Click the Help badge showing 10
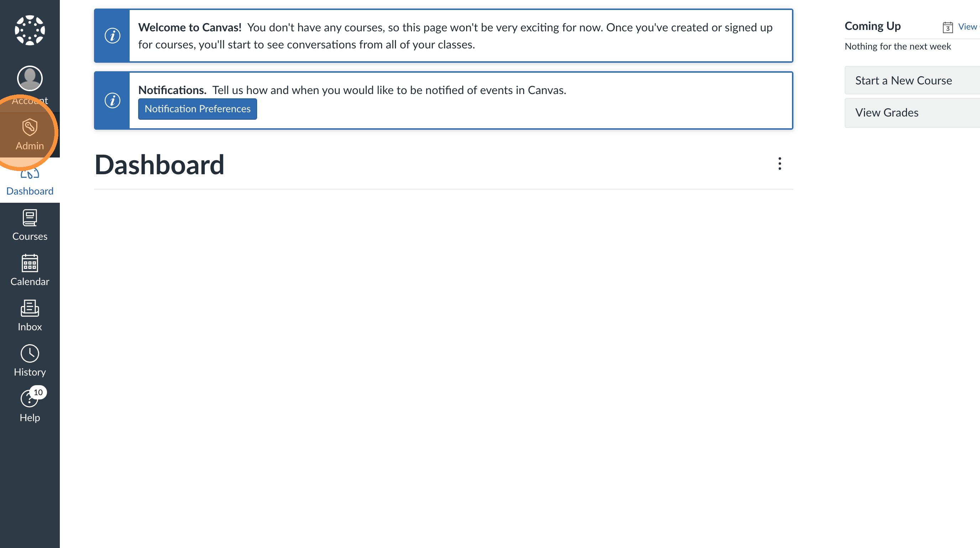This screenshot has width=980, height=548. 38,392
